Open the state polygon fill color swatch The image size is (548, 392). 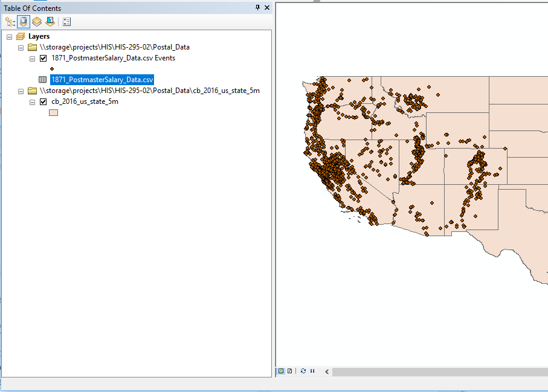point(53,112)
